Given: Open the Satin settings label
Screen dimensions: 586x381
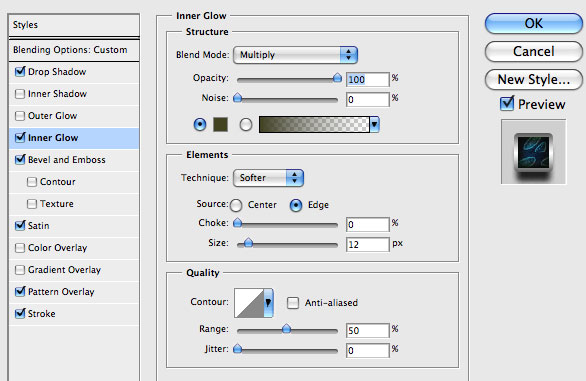Looking at the screenshot, I should 38,225.
